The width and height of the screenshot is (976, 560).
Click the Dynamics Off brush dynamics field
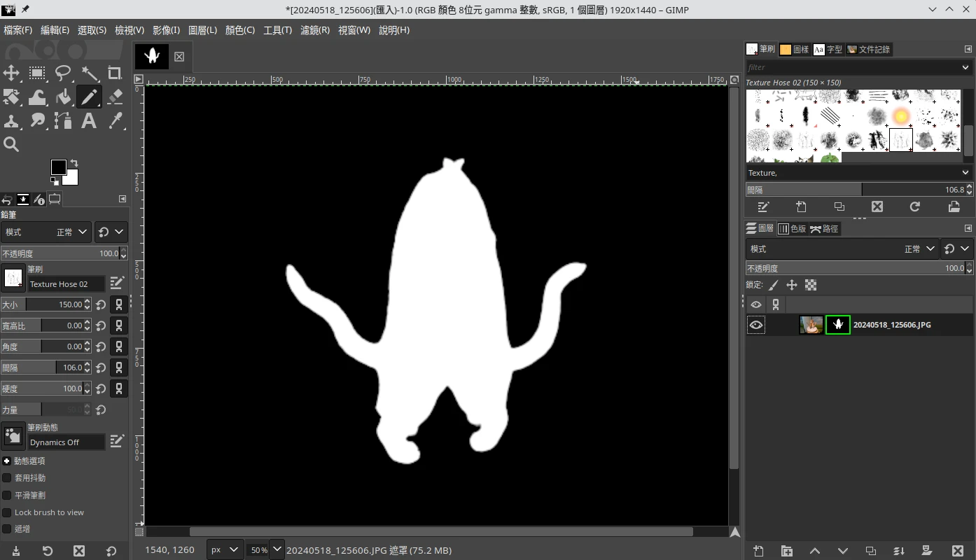pyautogui.click(x=66, y=442)
